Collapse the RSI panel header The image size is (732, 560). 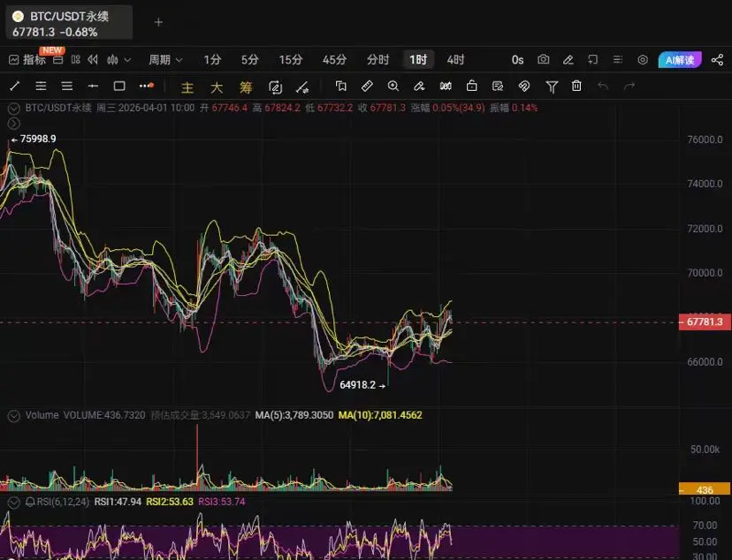(x=13, y=503)
